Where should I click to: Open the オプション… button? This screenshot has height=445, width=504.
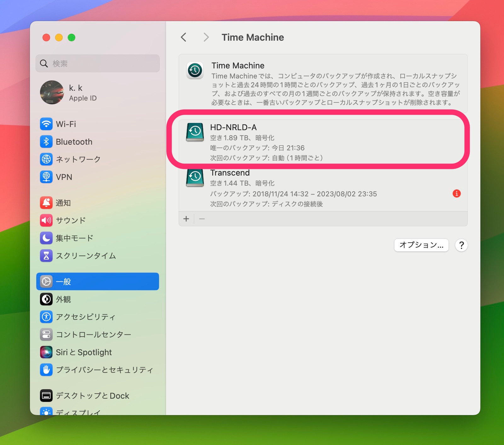point(421,245)
